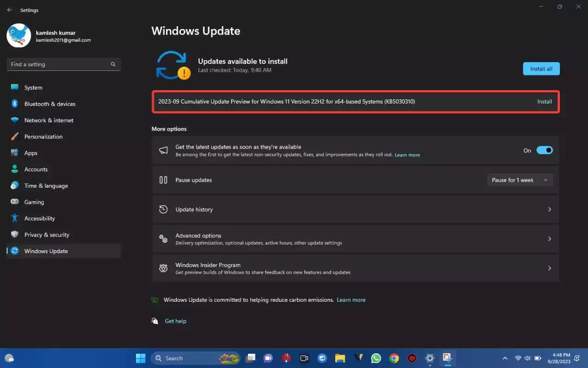This screenshot has width=588, height=368.
Task: Click Learn more about carbon emissions
Action: coord(351,300)
